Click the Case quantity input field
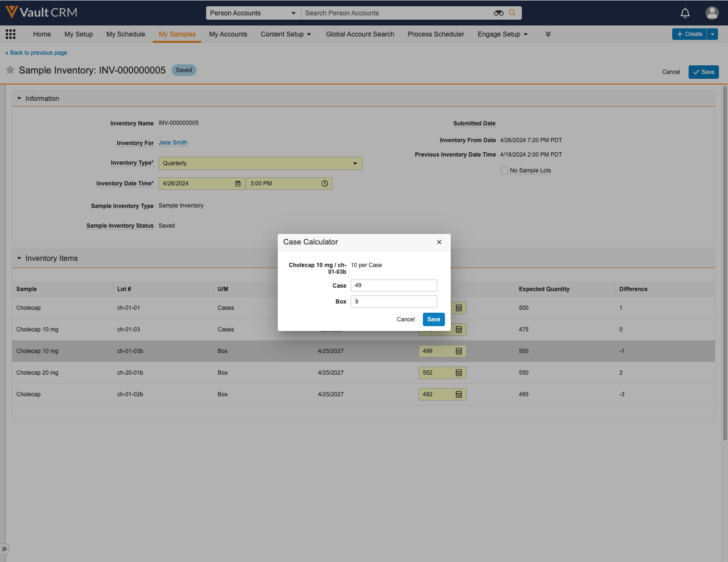Viewport: 728px width, 562px height. pos(394,285)
